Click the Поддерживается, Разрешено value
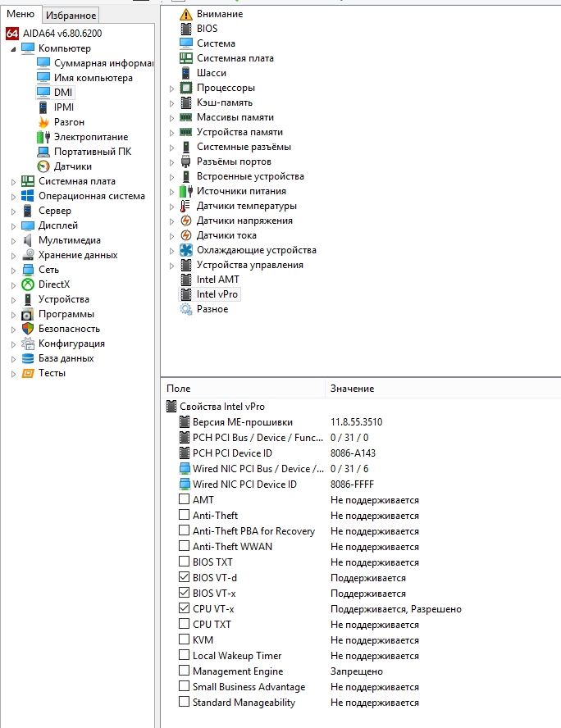Image resolution: width=561 pixels, height=728 pixels. coord(395,608)
